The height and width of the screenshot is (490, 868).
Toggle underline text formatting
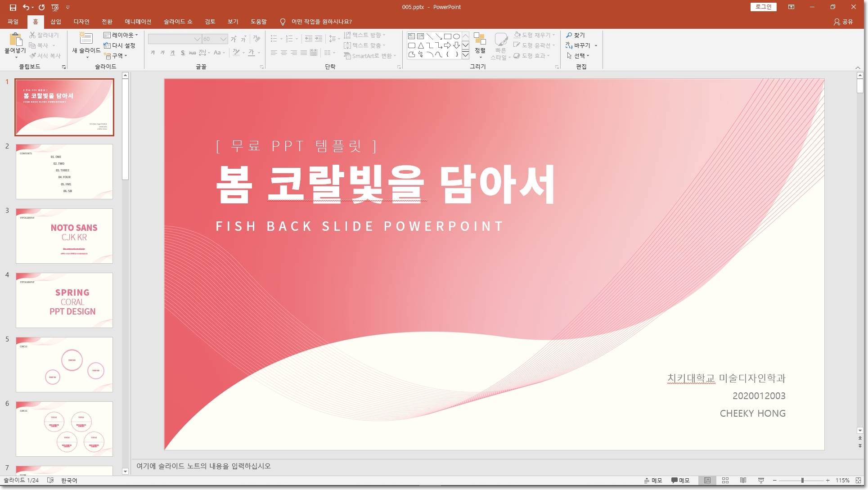[x=173, y=53]
